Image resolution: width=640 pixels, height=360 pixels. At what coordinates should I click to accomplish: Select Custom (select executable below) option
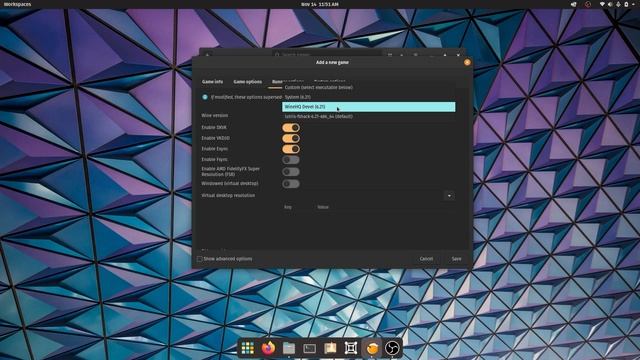coord(369,87)
